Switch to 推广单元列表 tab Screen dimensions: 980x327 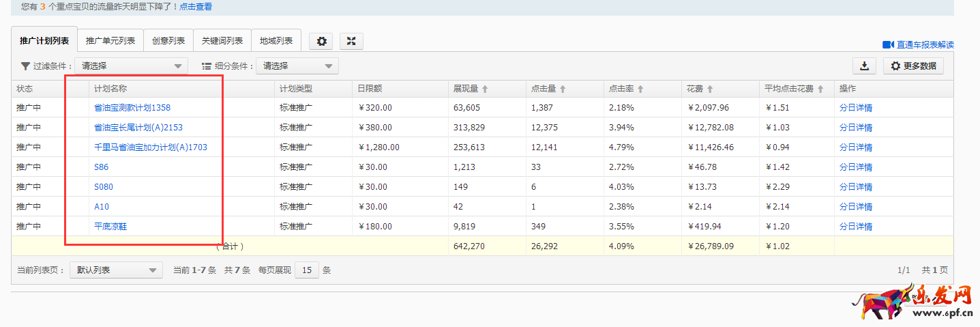tap(110, 41)
